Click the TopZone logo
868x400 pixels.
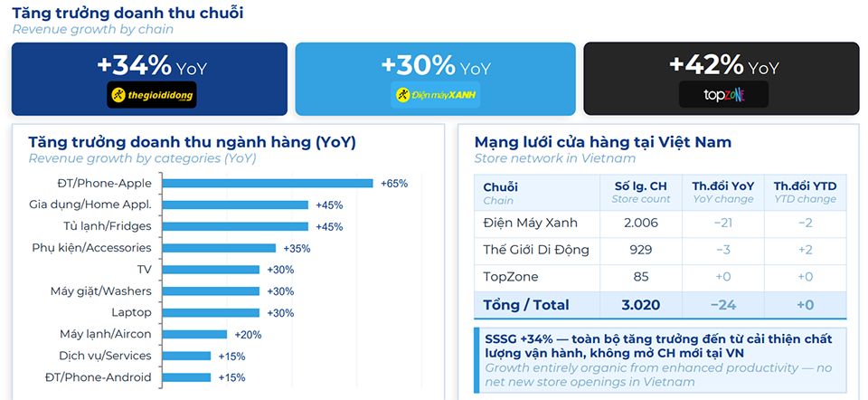click(723, 95)
